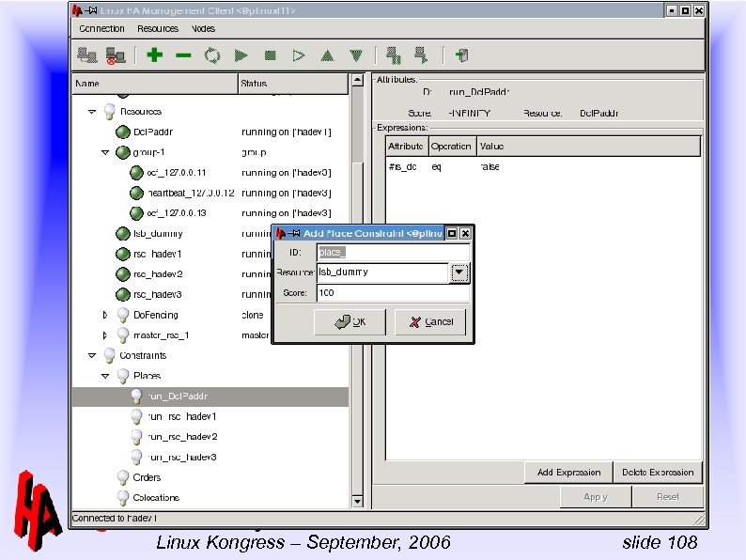Select the Orders constraint category
The width and height of the screenshot is (746, 560).
(x=210, y=477)
